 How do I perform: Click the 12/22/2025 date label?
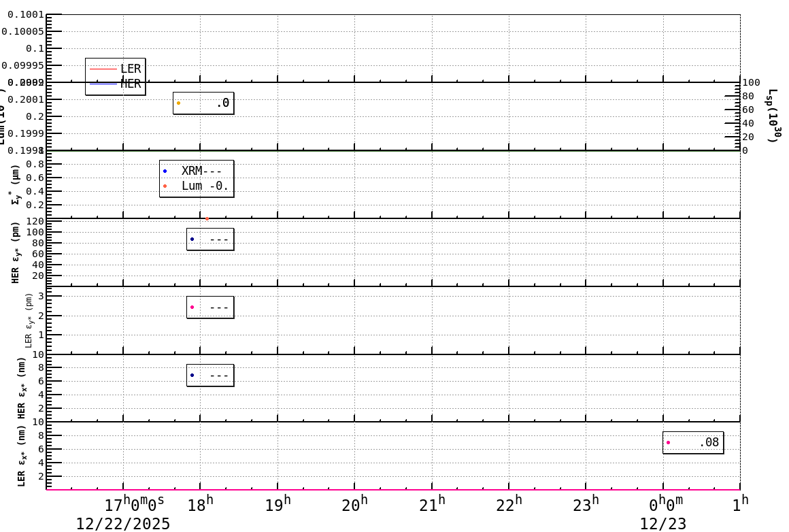click(x=122, y=522)
